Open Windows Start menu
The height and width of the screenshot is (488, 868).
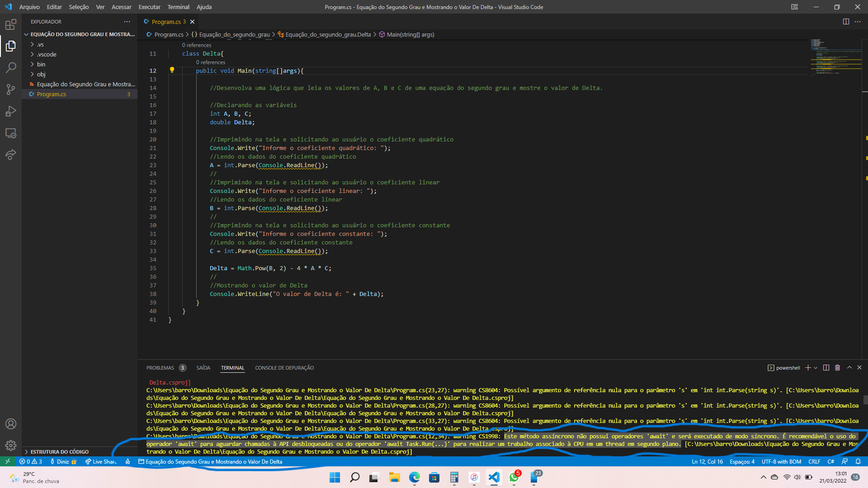(x=335, y=477)
